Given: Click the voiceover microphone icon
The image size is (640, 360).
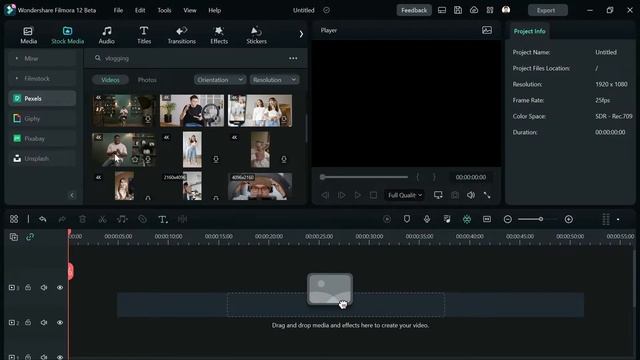Looking at the screenshot, I should point(427,219).
